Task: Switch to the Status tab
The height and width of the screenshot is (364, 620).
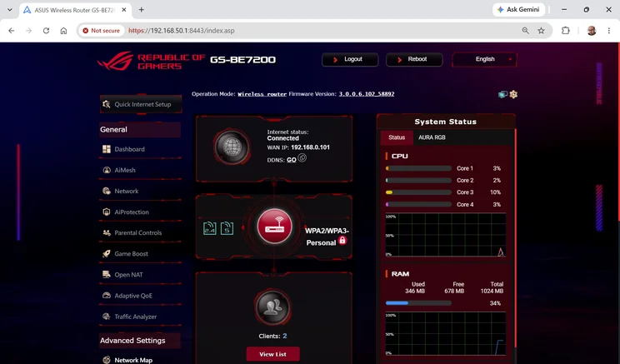Action: click(397, 137)
